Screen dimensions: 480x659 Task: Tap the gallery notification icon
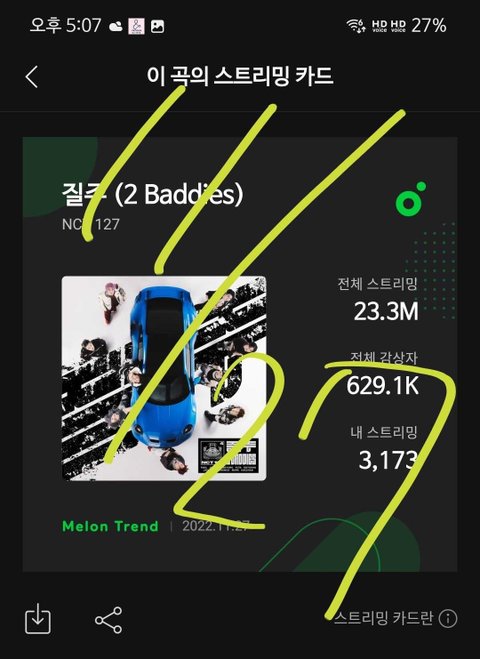(x=157, y=26)
